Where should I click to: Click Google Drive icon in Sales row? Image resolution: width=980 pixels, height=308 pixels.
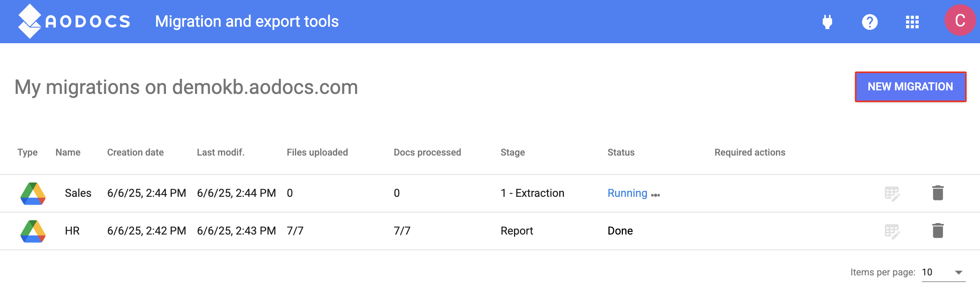(33, 193)
